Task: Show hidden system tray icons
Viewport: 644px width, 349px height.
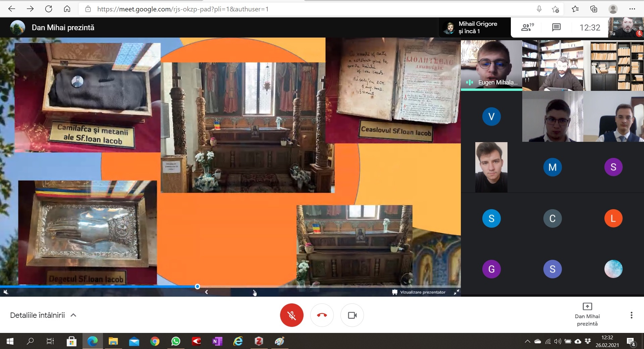Action: 527,341
